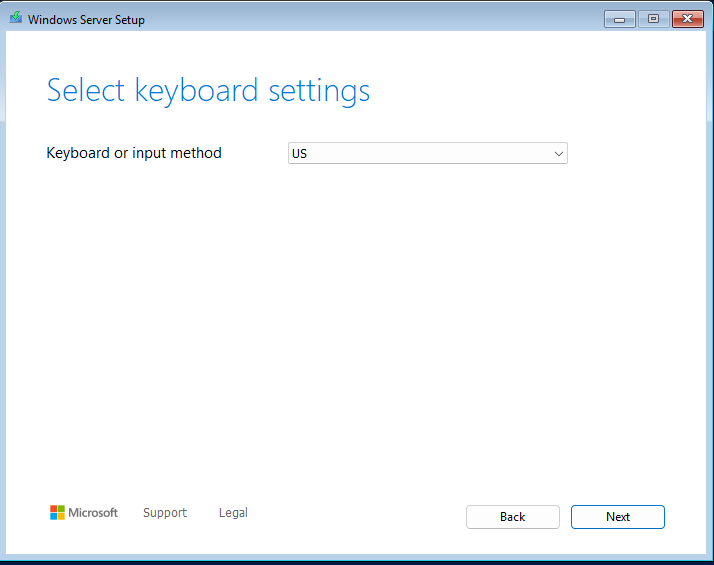Open the Keyboard or input method combo box
This screenshot has width=714, height=565.
427,154
